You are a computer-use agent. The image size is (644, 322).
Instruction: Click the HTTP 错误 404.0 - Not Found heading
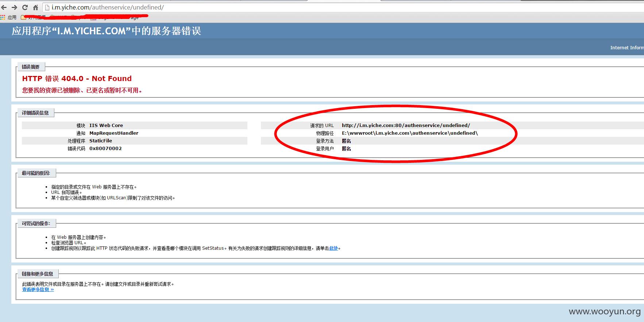coord(77,78)
